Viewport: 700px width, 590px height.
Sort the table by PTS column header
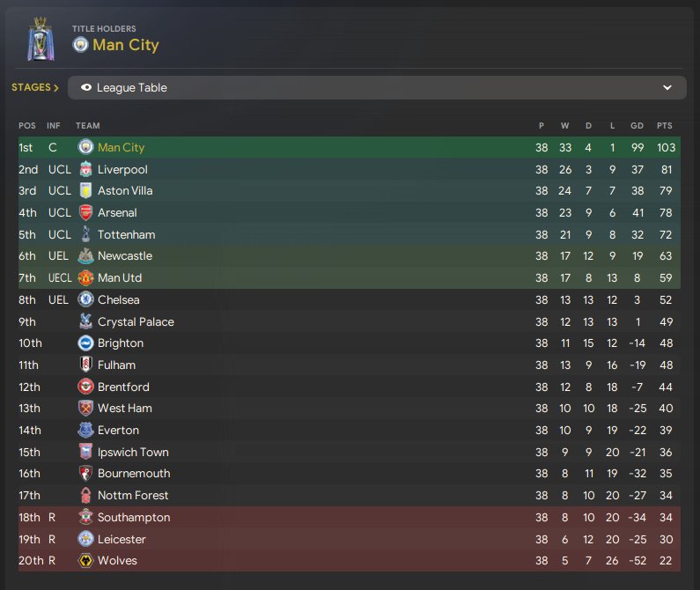coord(664,126)
